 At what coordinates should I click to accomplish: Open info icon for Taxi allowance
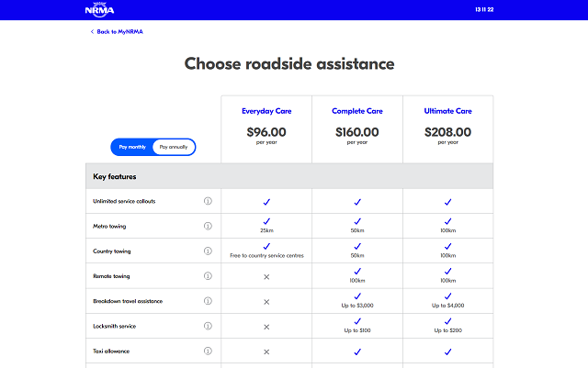208,351
